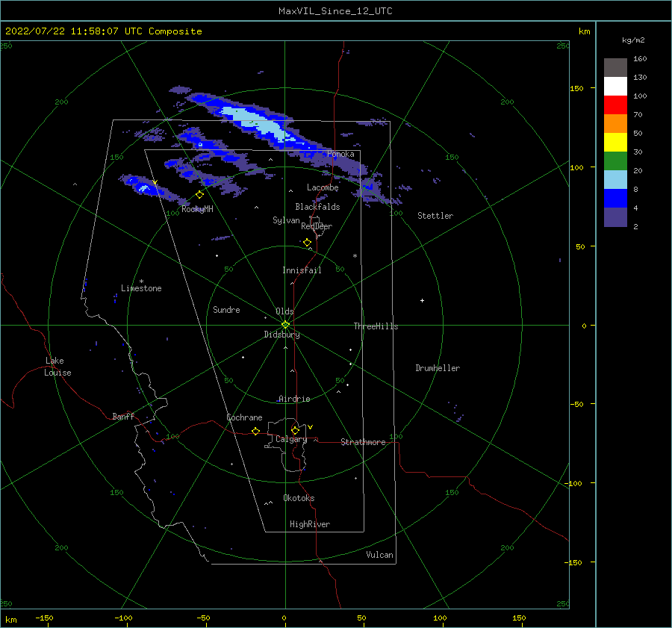Image resolution: width=672 pixels, height=628 pixels.
Task: Click the MaxVIL_Since_12_UTC title
Action: tap(335, 11)
